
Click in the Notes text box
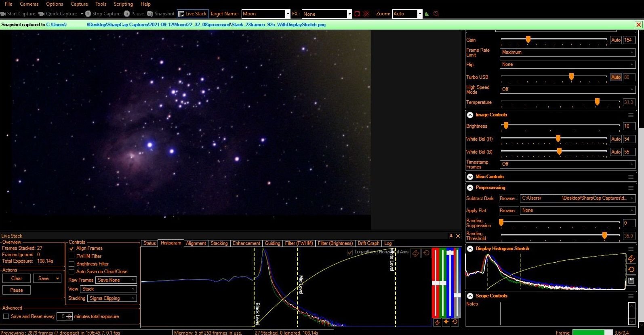[564, 313]
